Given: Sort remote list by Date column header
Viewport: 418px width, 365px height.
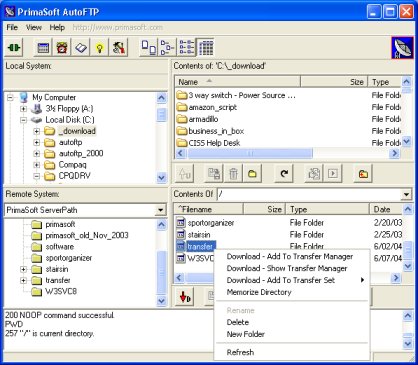Looking at the screenshot, I should [386, 209].
